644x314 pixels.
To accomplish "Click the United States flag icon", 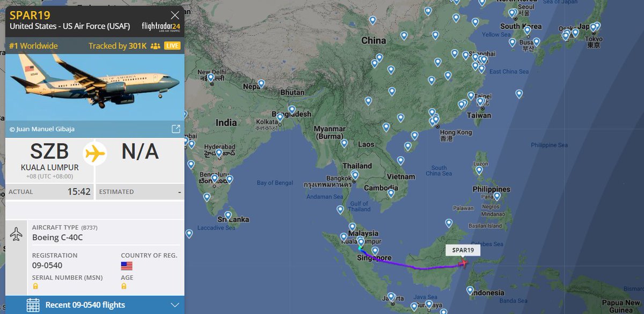I will click(127, 266).
